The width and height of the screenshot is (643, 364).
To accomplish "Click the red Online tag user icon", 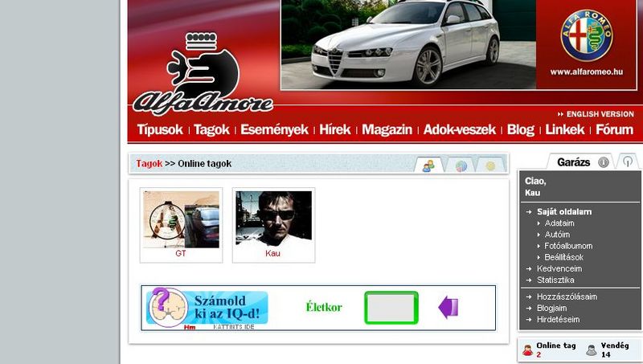I will pos(527,350).
